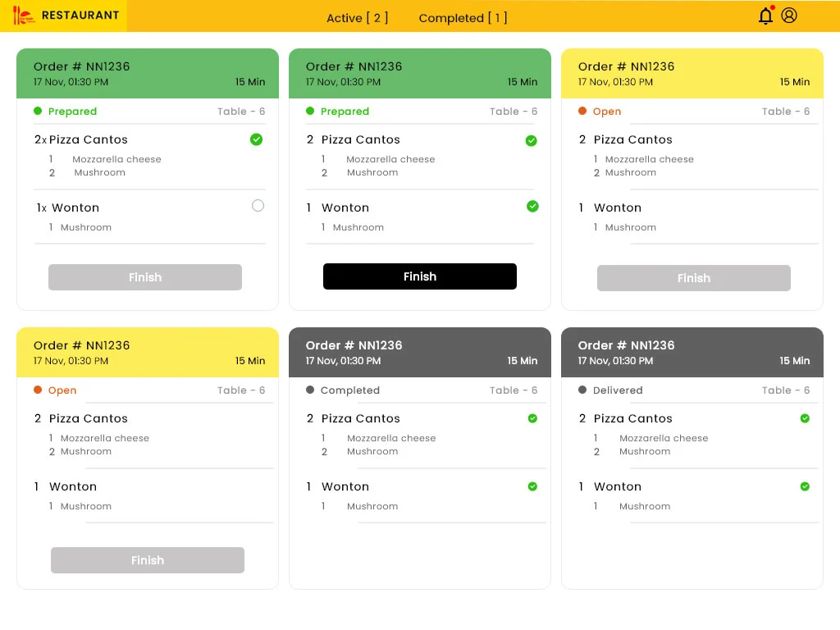Click Pizza Cantos check in Delivered order
840x630 pixels.
[805, 418]
